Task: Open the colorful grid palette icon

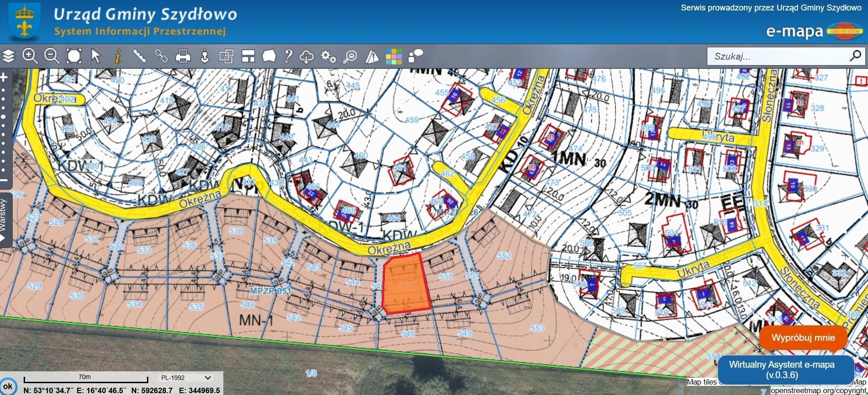Action: (x=394, y=56)
